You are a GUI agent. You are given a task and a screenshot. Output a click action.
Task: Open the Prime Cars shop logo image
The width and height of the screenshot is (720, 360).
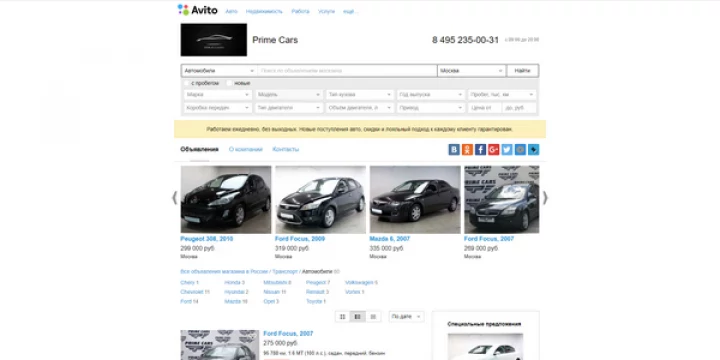pyautogui.click(x=214, y=40)
